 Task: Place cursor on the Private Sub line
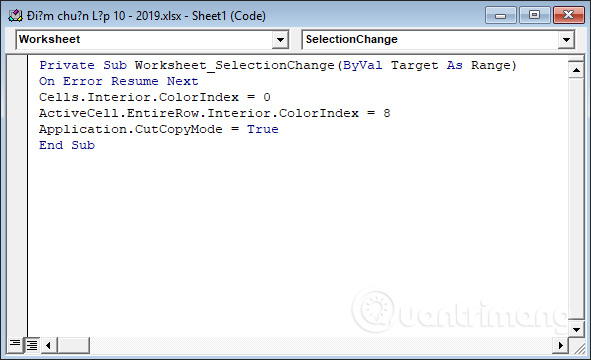278,65
